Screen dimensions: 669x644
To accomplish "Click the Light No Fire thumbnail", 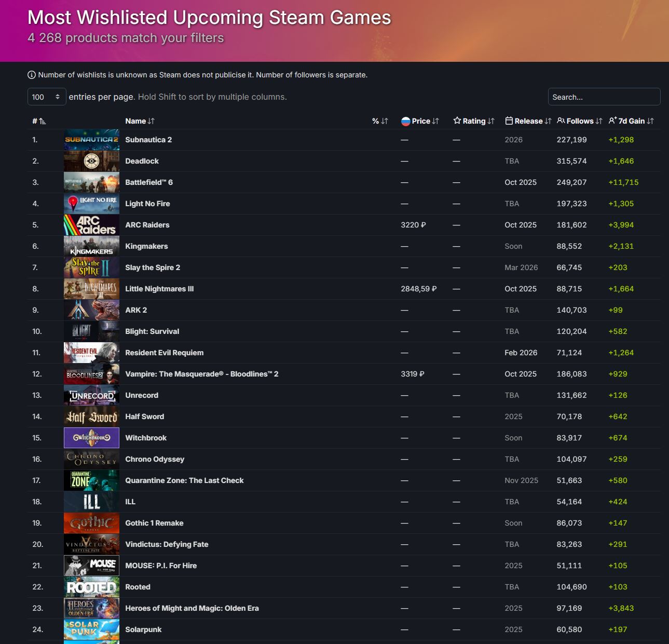I will [x=91, y=204].
